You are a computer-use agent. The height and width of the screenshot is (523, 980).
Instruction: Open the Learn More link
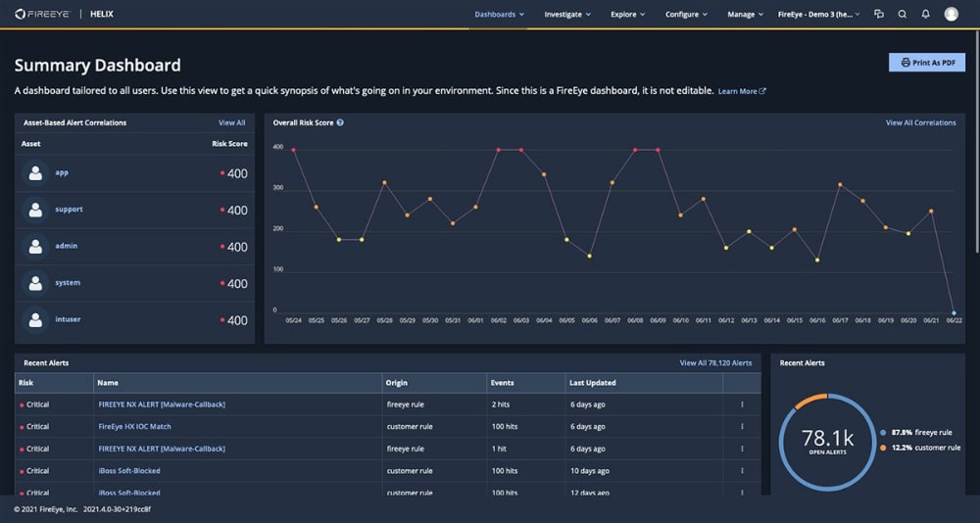(742, 91)
